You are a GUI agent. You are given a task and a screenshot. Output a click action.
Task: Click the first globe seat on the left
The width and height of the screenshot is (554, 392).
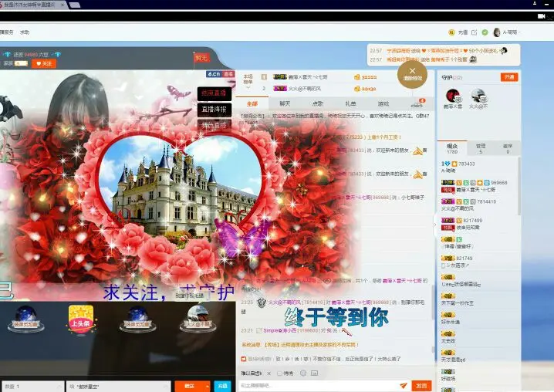[x=25, y=319]
